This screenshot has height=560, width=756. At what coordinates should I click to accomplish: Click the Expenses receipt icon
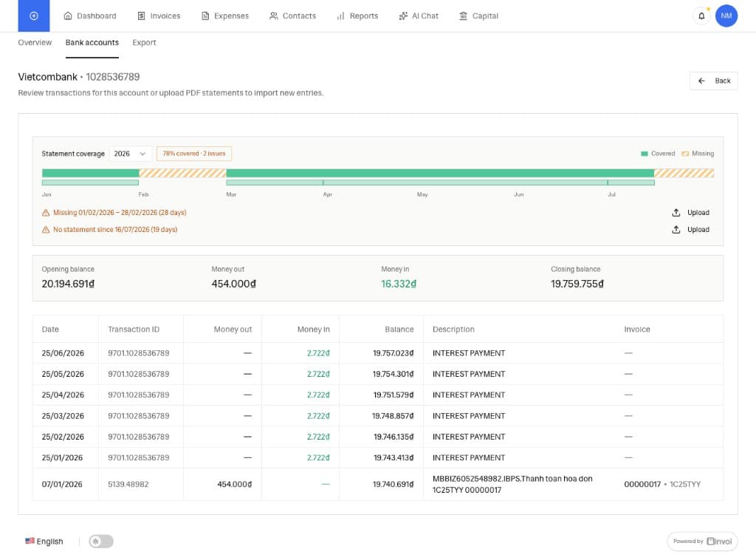click(205, 16)
